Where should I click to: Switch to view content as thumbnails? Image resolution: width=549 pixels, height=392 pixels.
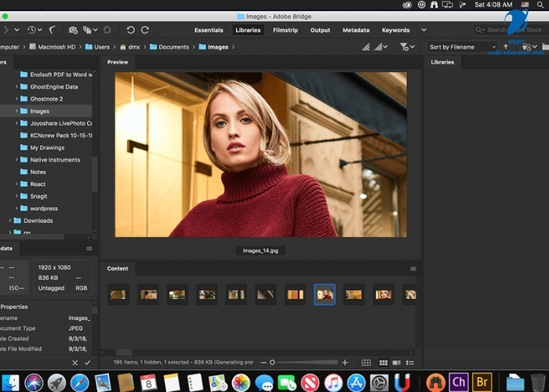(x=384, y=362)
